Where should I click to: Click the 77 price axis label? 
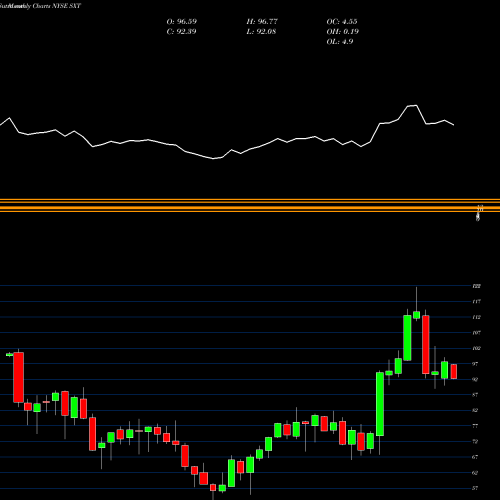point(475,426)
